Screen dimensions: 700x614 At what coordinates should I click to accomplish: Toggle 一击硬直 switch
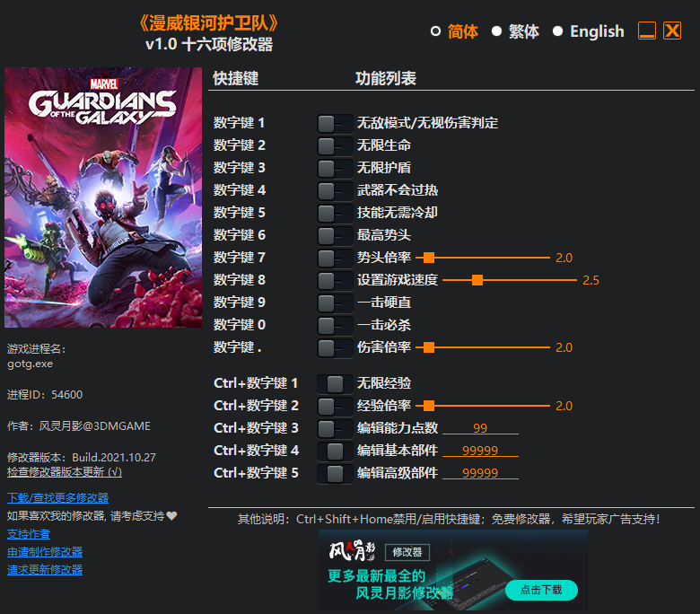[x=335, y=303]
